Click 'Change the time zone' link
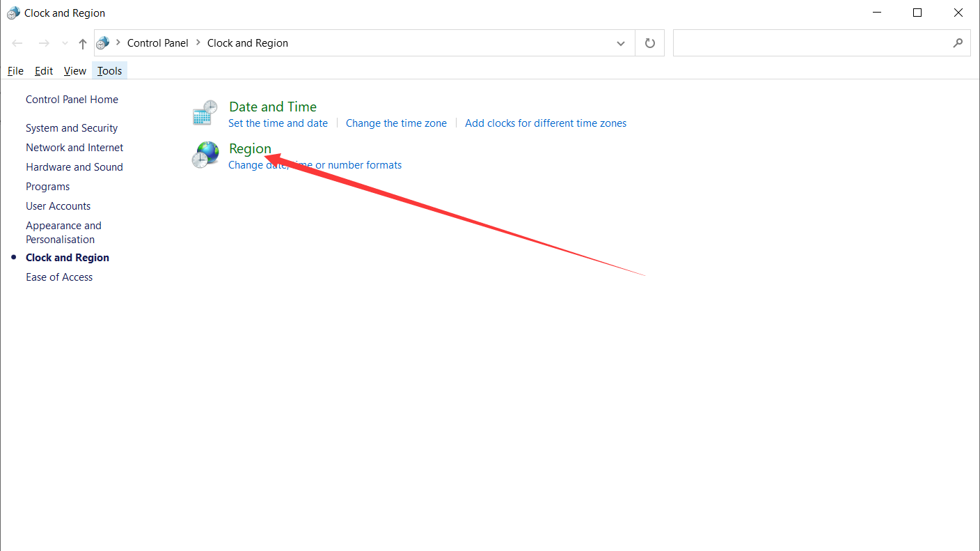 396,123
